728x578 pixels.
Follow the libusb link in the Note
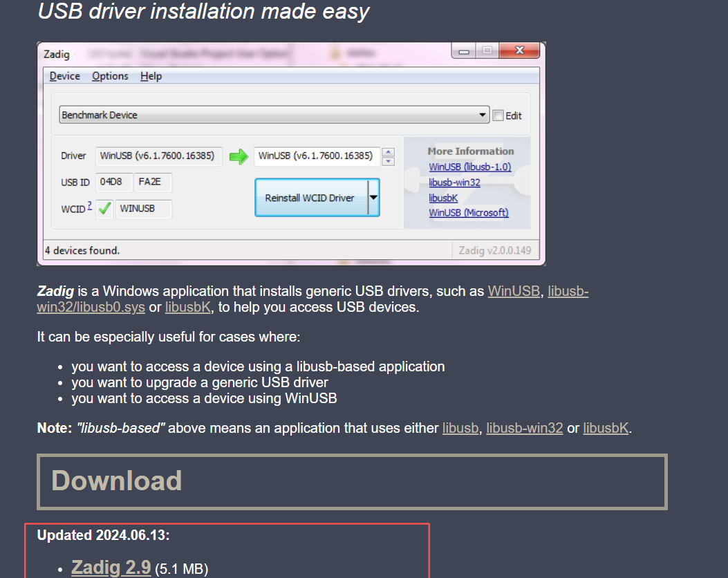click(460, 428)
